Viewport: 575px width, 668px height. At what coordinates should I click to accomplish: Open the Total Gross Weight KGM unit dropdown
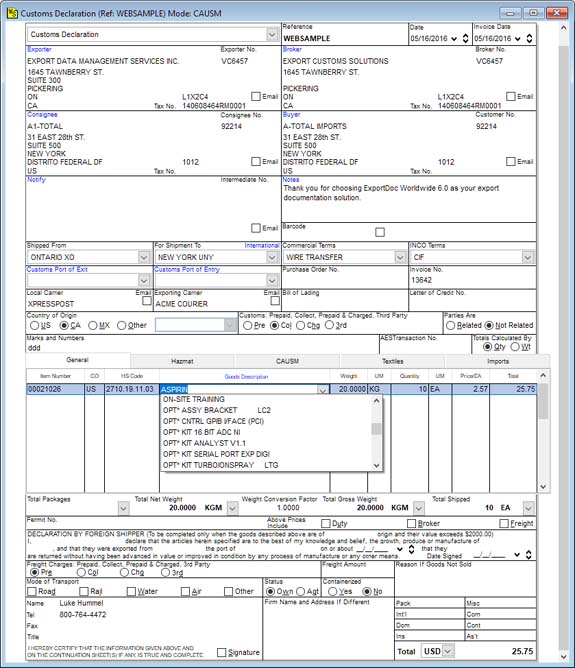coord(419,508)
